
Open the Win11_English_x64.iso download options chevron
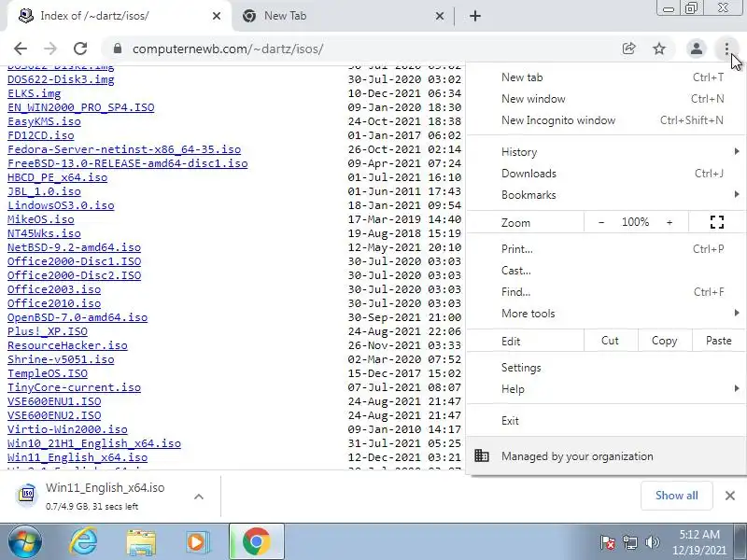199,497
